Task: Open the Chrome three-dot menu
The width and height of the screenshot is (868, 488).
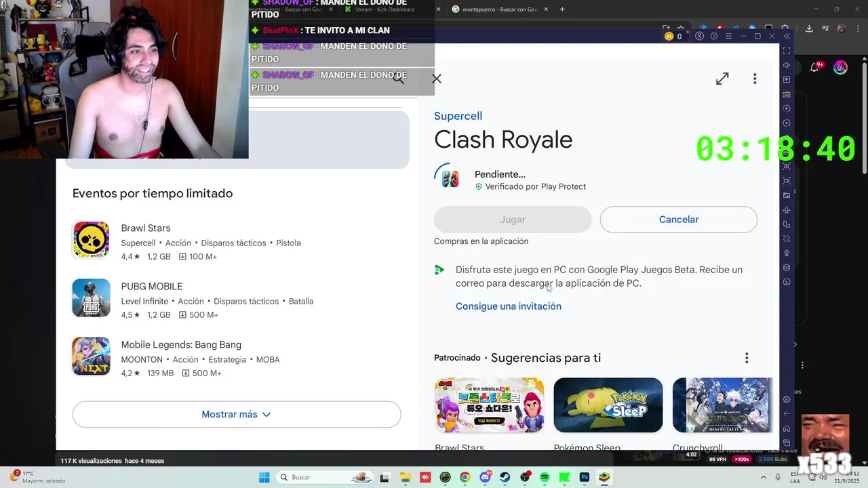Action: 857,28
